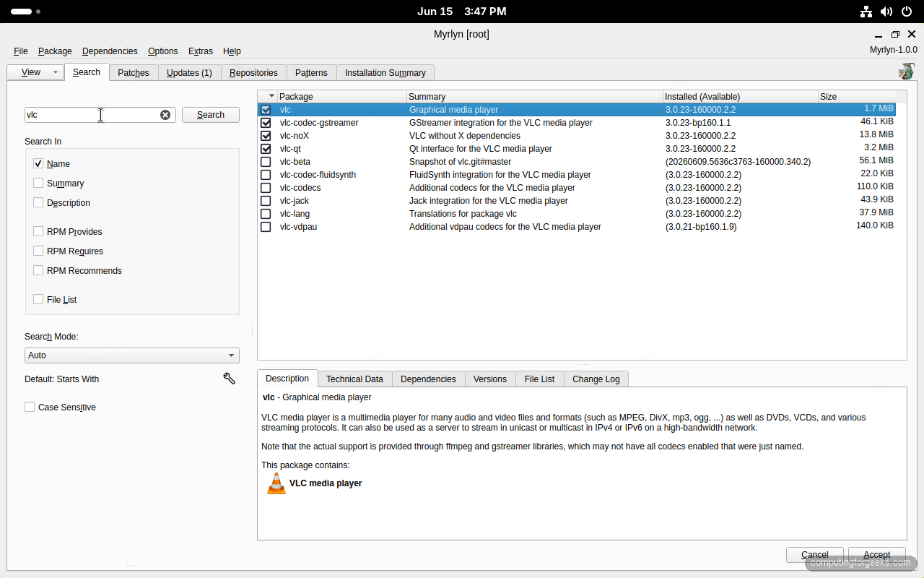Click the Translations for package vlc summary
Image resolution: width=924 pixels, height=578 pixels.
(x=463, y=214)
